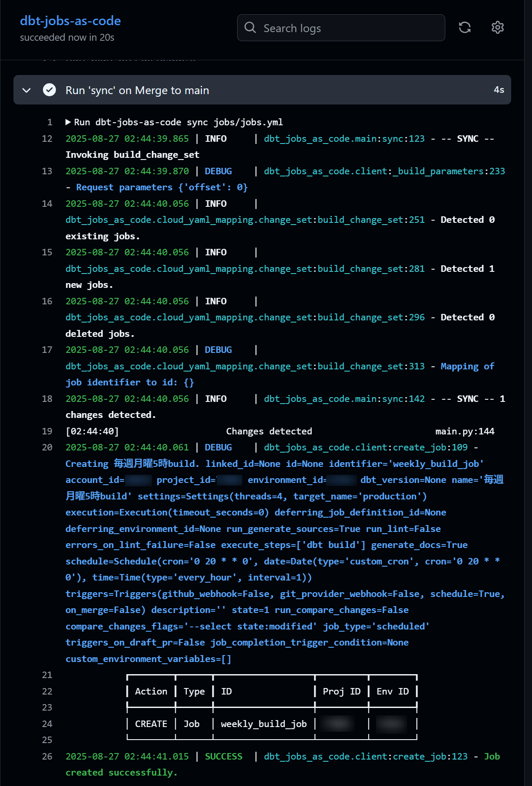Select log line number 25
The image size is (532, 786).
(47, 740)
